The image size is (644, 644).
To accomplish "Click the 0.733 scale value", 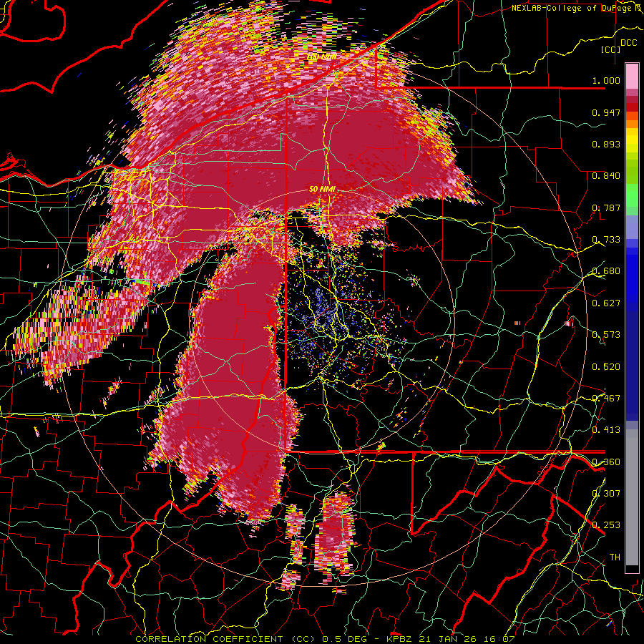I will (x=606, y=240).
